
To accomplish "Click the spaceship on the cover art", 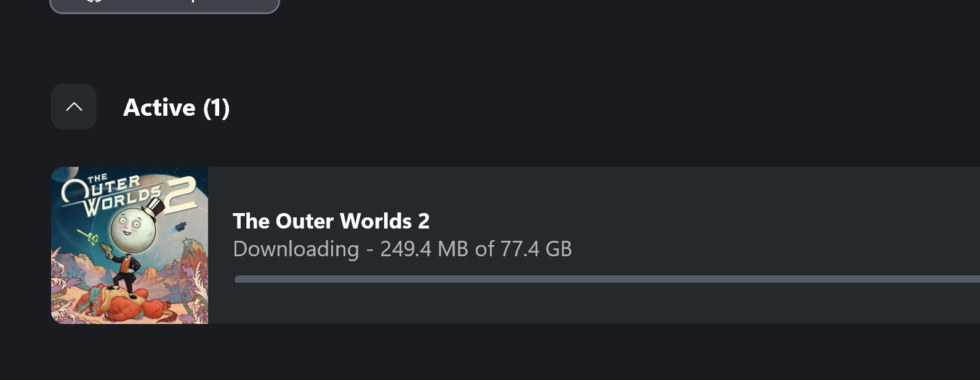I will (179, 227).
